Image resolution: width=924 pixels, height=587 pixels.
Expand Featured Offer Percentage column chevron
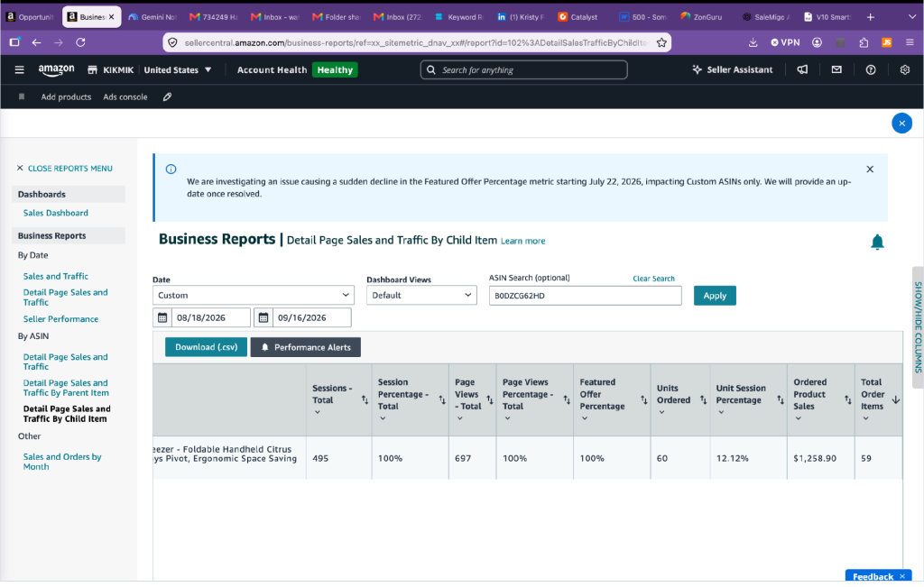pyautogui.click(x=585, y=418)
